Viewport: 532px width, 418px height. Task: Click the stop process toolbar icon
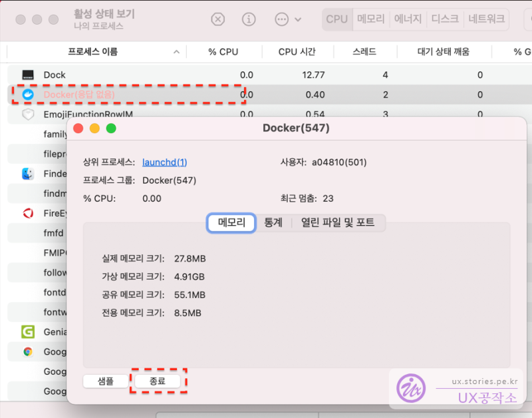[218, 19]
